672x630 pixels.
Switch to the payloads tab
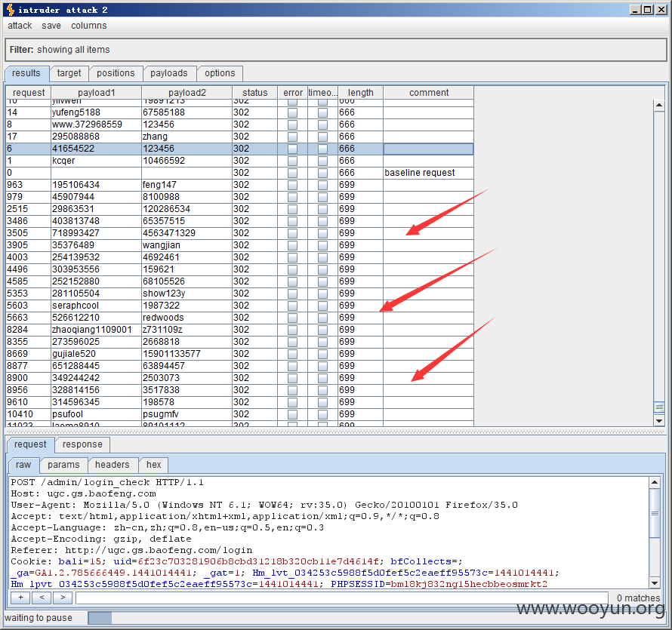coord(169,73)
